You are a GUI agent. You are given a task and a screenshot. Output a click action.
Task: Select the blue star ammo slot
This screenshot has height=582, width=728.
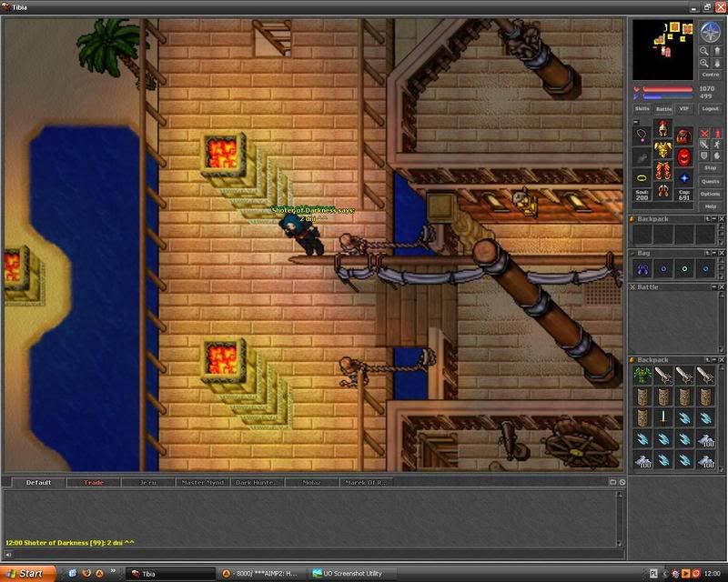684,178
